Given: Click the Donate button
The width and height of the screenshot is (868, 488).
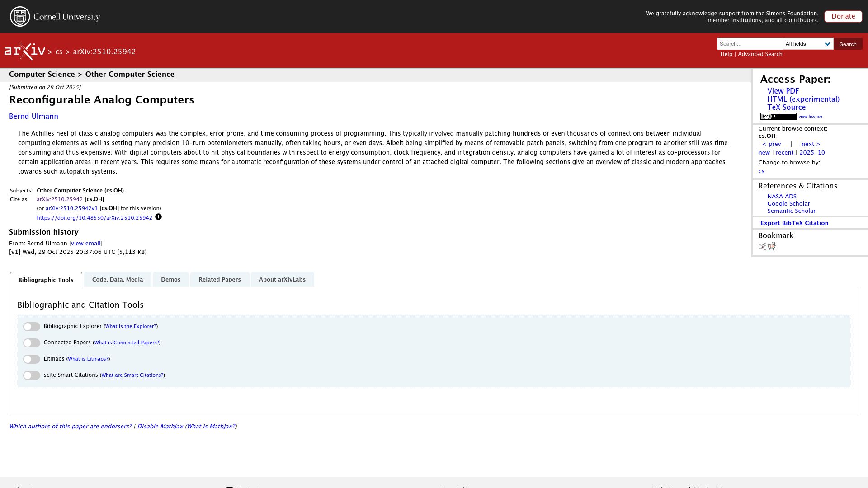Looking at the screenshot, I should click(x=843, y=16).
